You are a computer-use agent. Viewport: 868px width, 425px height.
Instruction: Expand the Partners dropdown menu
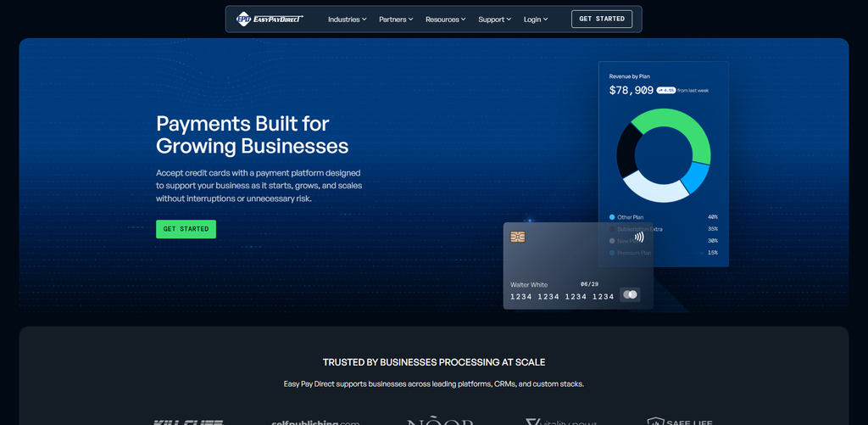(x=396, y=20)
